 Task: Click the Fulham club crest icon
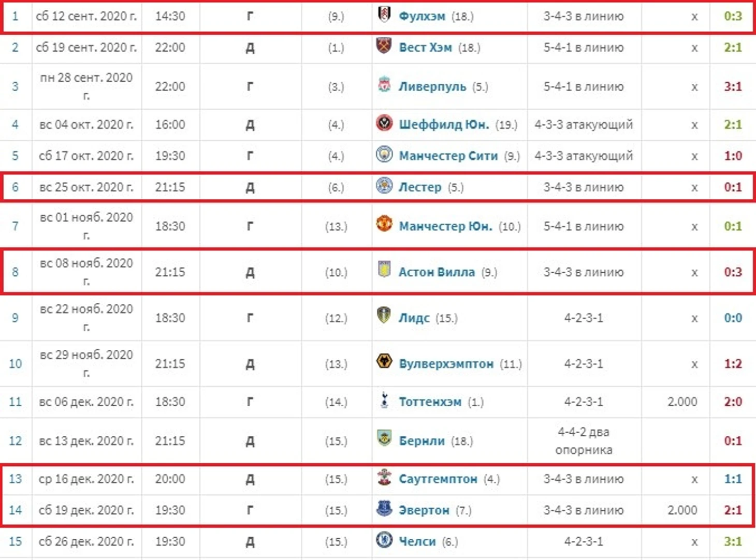(384, 15)
